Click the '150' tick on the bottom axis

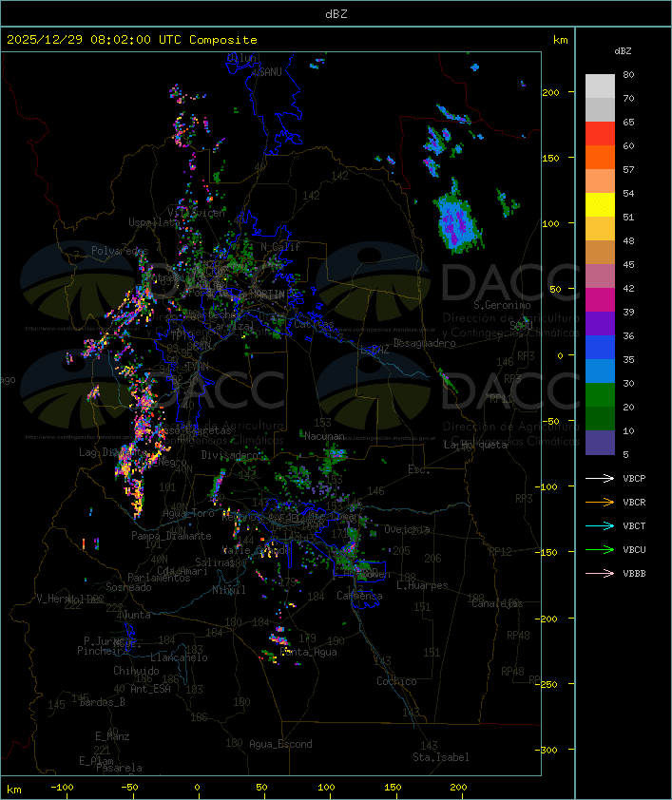[x=393, y=788]
